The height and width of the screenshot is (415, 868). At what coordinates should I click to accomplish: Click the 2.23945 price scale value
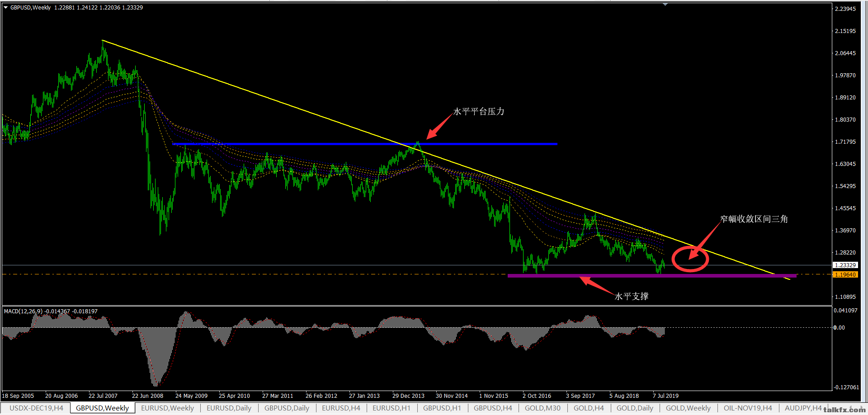pyautogui.click(x=845, y=9)
